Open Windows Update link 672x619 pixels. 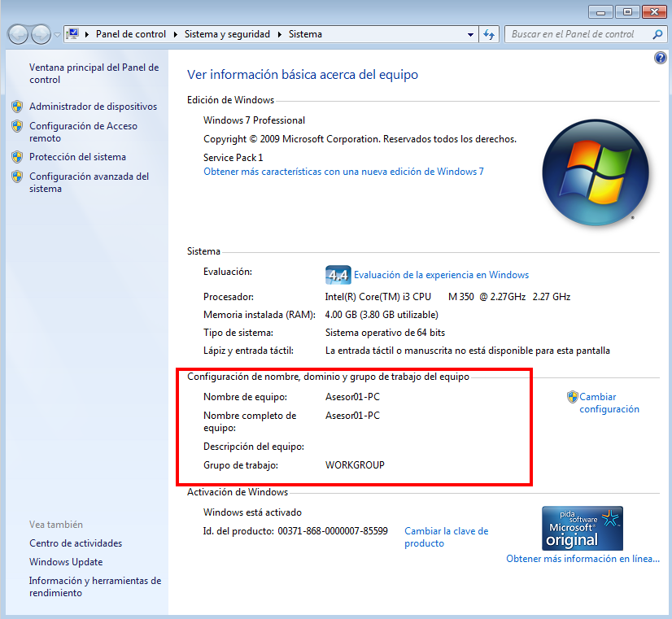66,562
